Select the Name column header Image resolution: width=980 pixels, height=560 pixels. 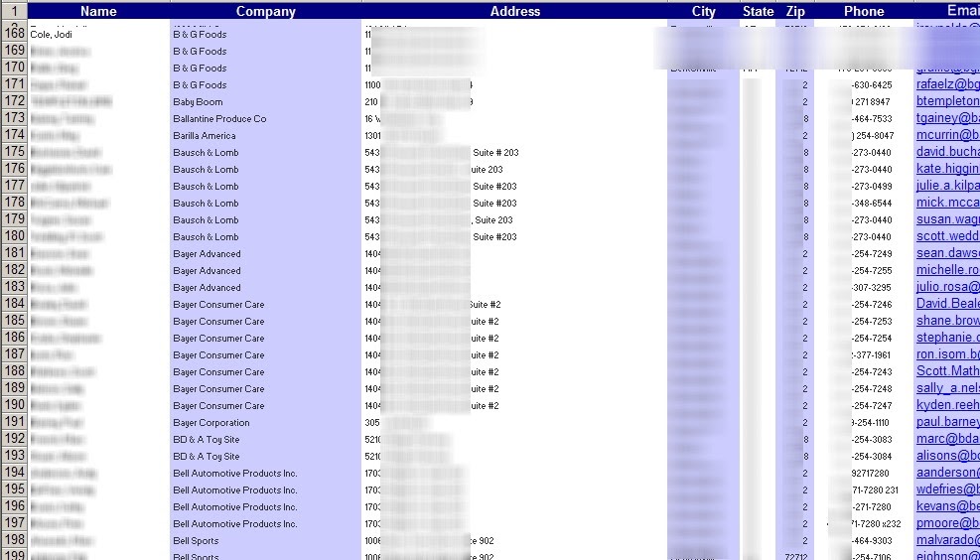tap(98, 11)
